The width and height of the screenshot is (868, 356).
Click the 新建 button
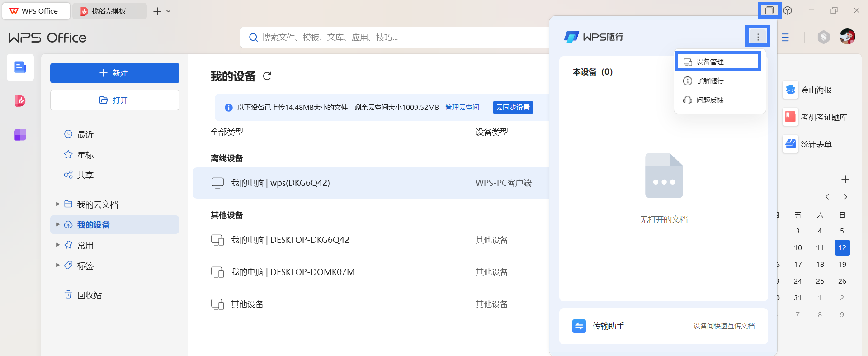tap(115, 73)
